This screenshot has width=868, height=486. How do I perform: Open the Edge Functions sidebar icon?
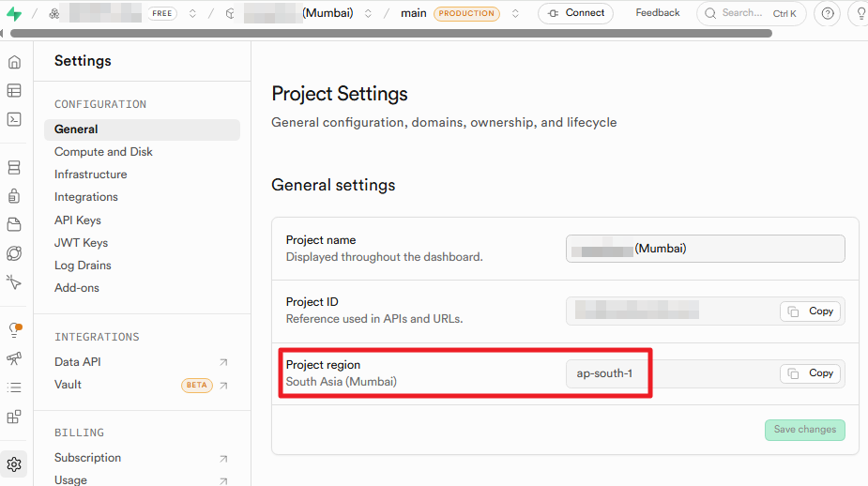tap(14, 253)
